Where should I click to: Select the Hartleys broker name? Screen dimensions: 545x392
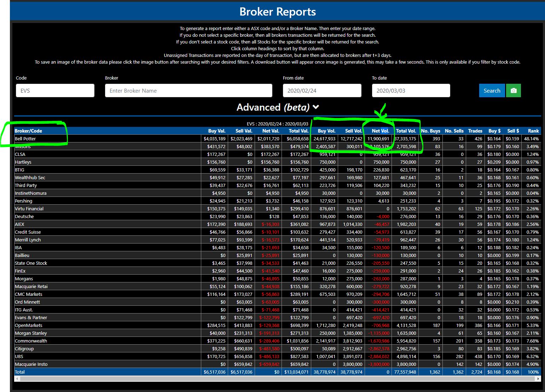[x=23, y=162]
